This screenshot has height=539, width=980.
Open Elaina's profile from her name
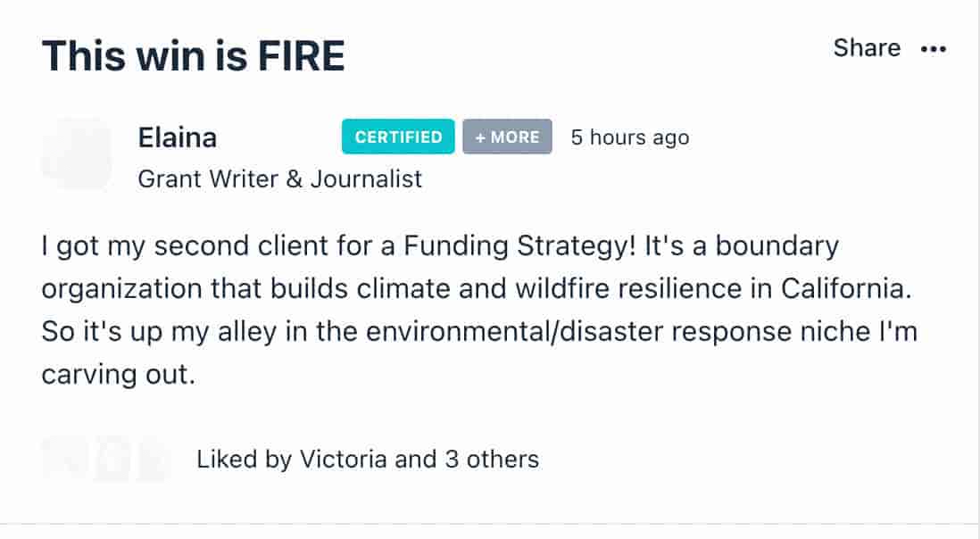click(x=178, y=137)
